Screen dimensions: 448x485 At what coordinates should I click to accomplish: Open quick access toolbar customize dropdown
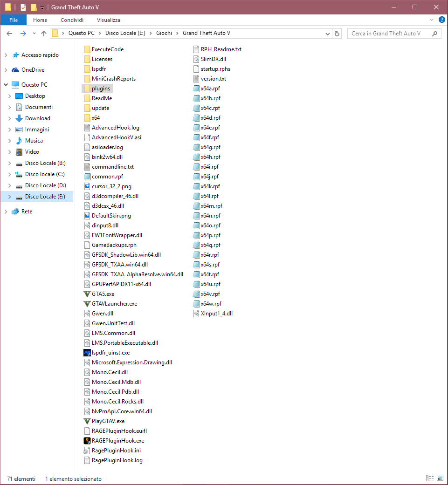tap(42, 8)
